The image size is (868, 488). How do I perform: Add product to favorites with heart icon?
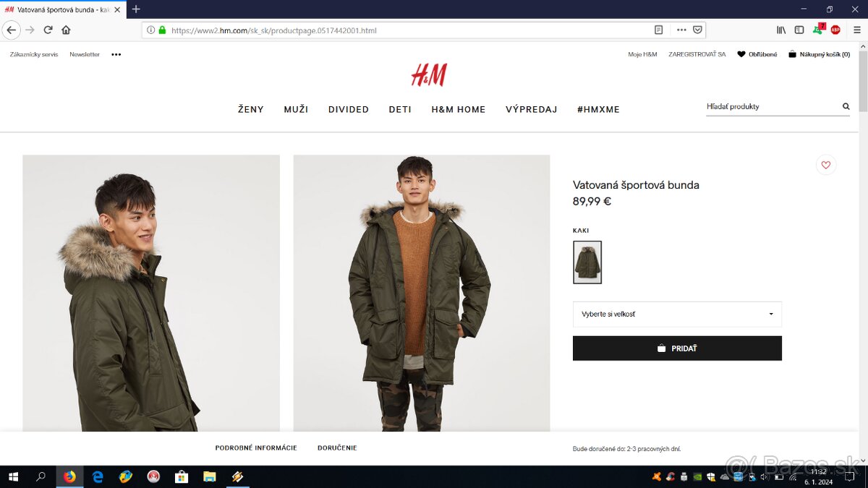tap(825, 165)
